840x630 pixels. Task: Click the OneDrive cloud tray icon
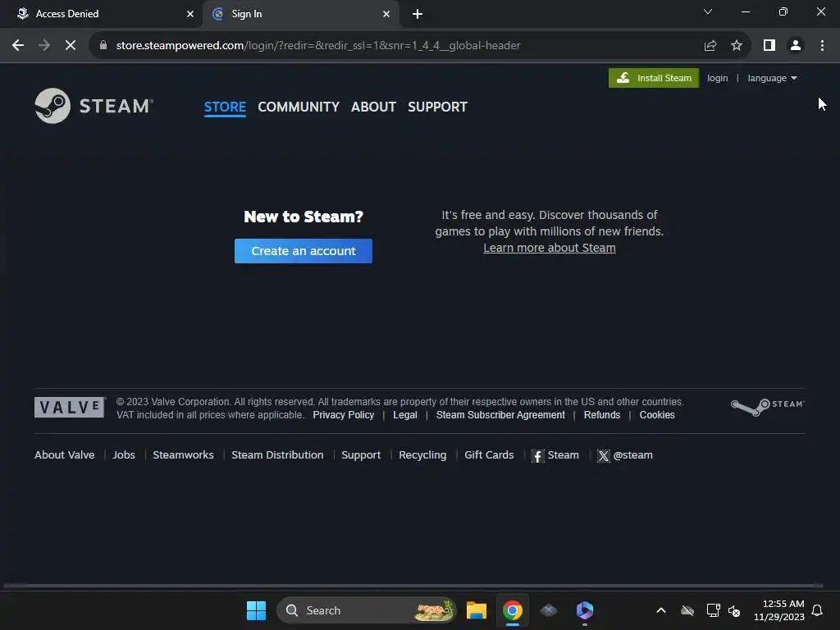687,610
